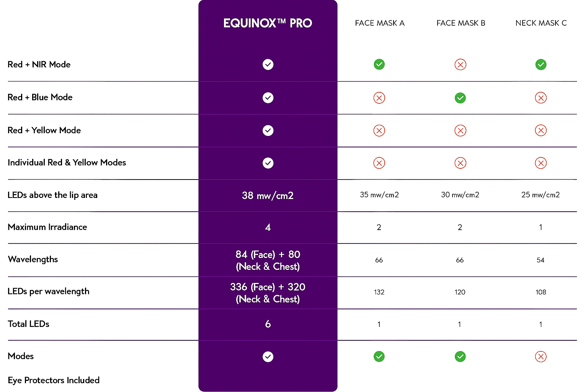Click the Total LEDs row label
This screenshot has width=588, height=392.
[x=29, y=324]
